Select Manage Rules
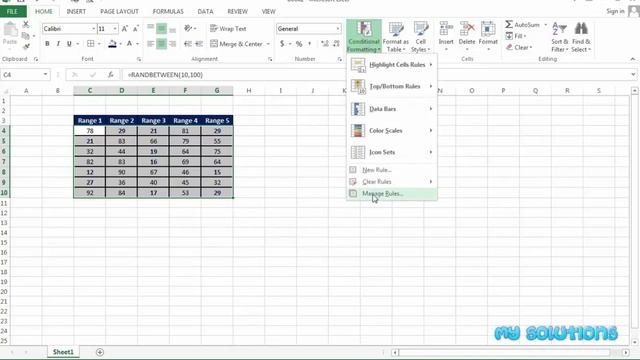The image size is (640, 360). point(392,193)
